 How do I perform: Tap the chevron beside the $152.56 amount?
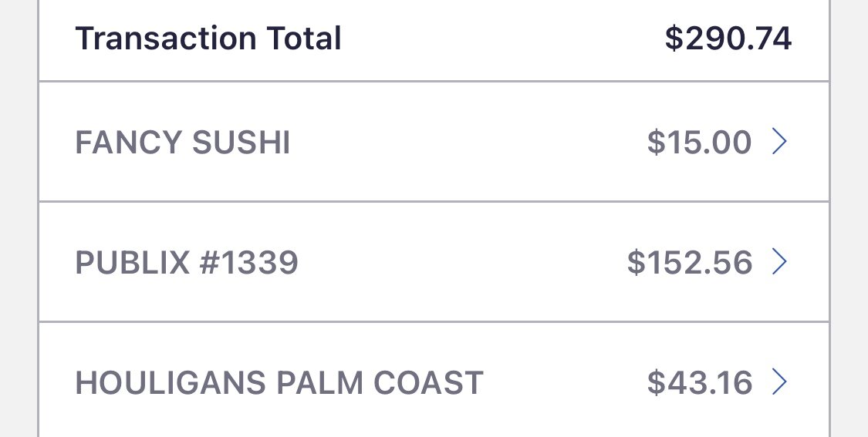pos(779,261)
